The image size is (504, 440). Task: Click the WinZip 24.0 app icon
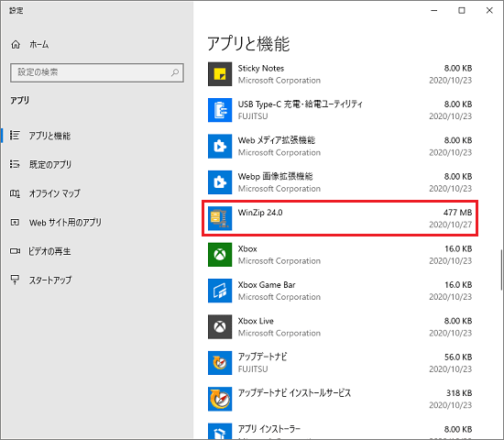(220, 218)
